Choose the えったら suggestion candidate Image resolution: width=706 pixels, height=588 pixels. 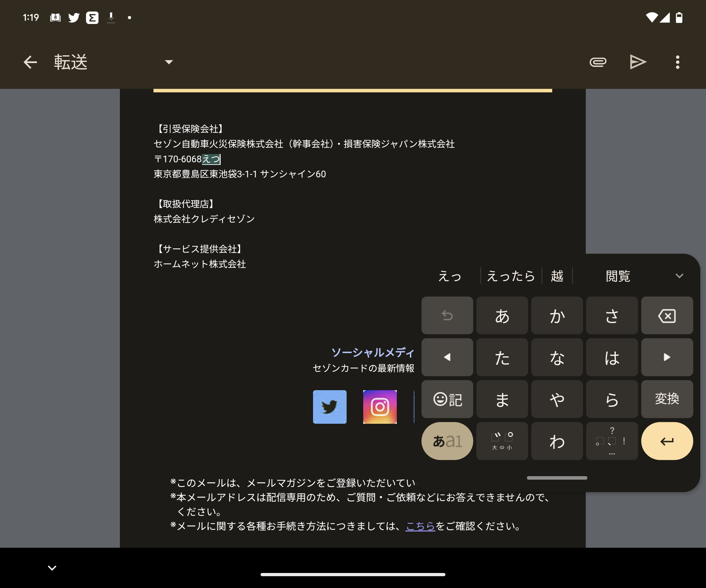point(511,276)
